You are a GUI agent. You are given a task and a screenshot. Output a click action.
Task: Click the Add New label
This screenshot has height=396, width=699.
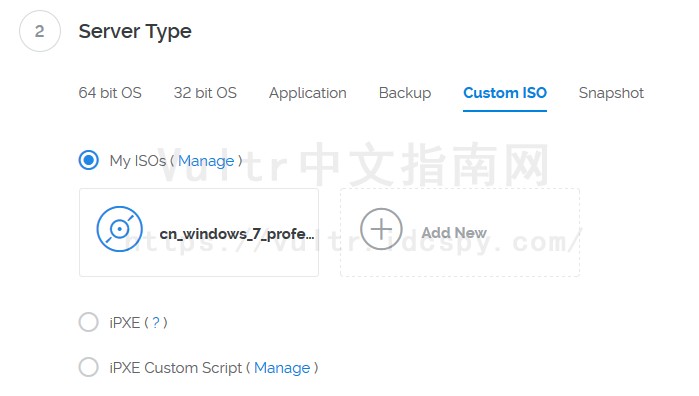click(x=454, y=233)
